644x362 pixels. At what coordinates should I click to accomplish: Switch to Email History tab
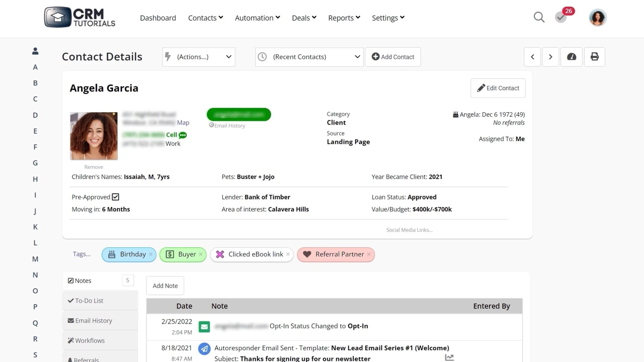coord(94,321)
